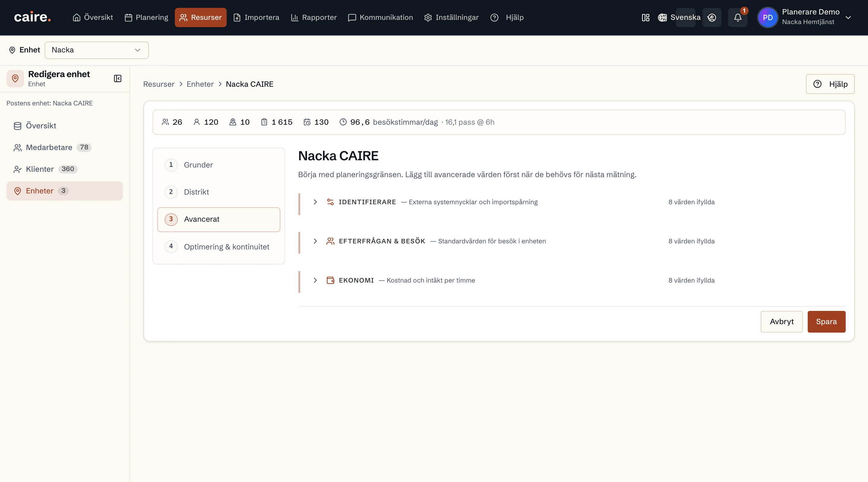This screenshot has height=482, width=868.
Task: Click the support headset icon
Action: pyautogui.click(x=712, y=17)
